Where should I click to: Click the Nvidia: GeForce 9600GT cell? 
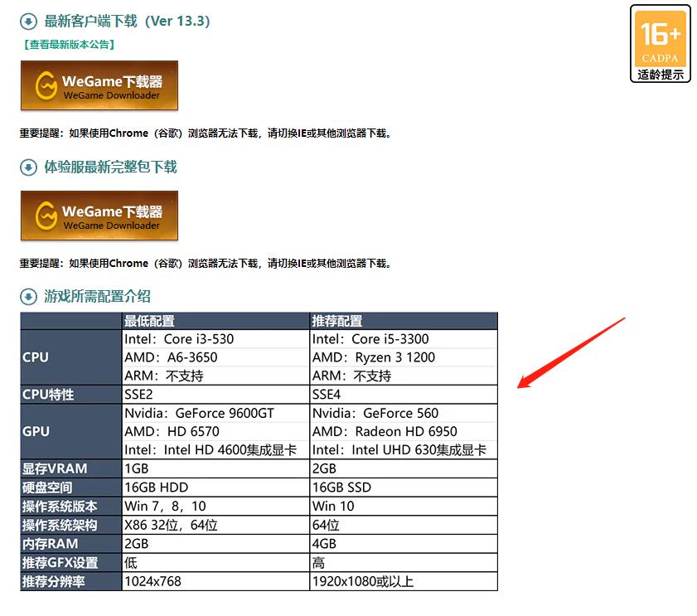coord(215,413)
